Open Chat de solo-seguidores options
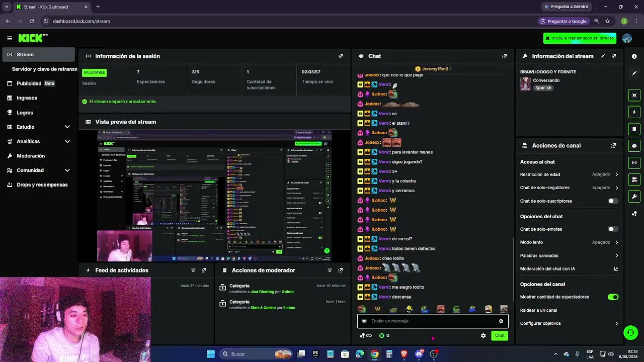This screenshot has height=362, width=644. click(x=569, y=188)
